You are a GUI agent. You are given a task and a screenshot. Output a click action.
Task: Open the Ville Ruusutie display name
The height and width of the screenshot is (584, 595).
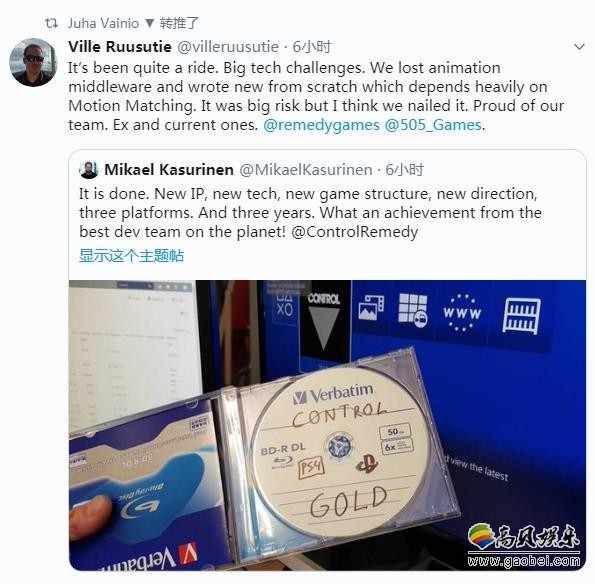click(x=120, y=47)
